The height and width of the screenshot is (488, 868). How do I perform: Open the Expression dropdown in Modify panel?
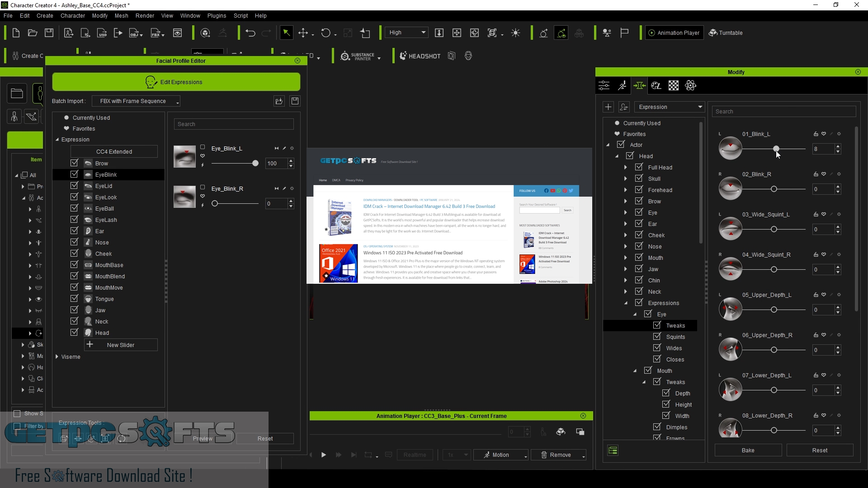[669, 107]
